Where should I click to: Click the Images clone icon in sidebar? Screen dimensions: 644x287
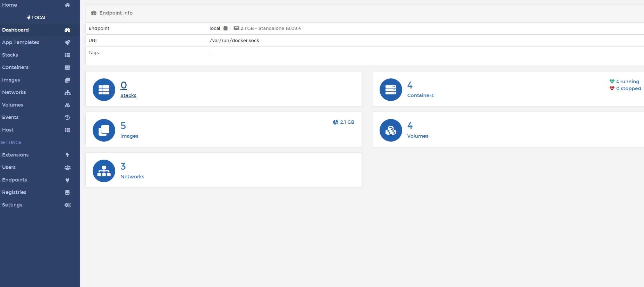67,80
